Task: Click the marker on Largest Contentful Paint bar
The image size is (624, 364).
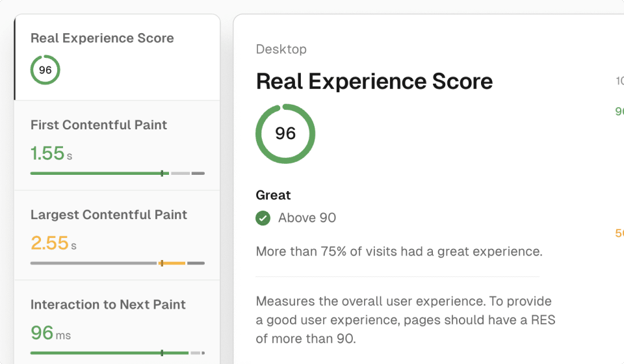Action: click(162, 263)
